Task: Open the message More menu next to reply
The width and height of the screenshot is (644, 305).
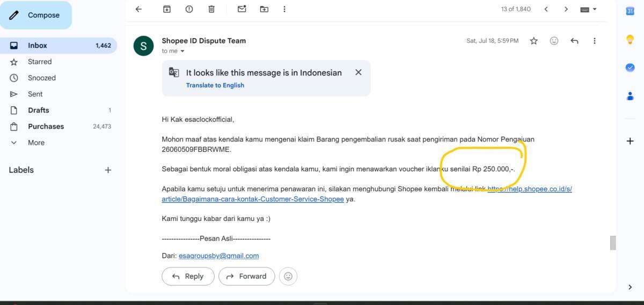Action: pyautogui.click(x=594, y=41)
